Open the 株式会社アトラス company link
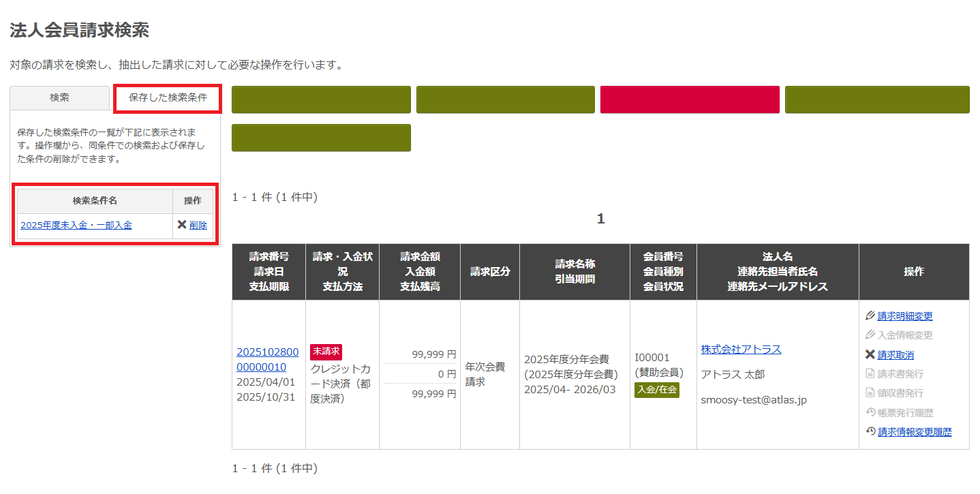The height and width of the screenshot is (494, 980). pyautogui.click(x=741, y=350)
